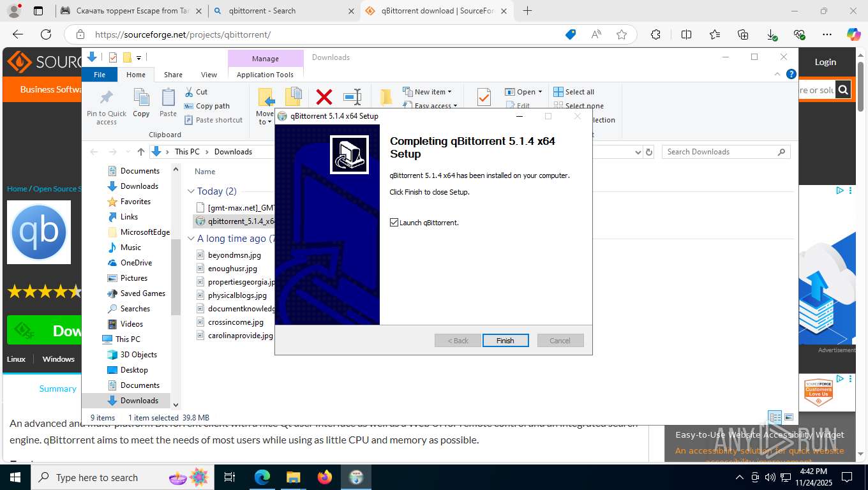Screen dimensions: 868x490
Task: Open the address bar history dropdown
Action: click(638, 152)
